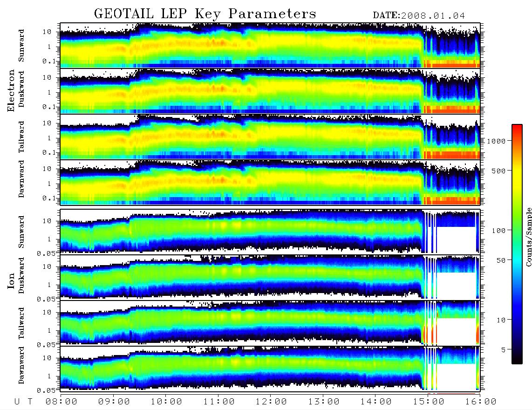Click the "Counts/Sample" color bar caption

(529, 237)
